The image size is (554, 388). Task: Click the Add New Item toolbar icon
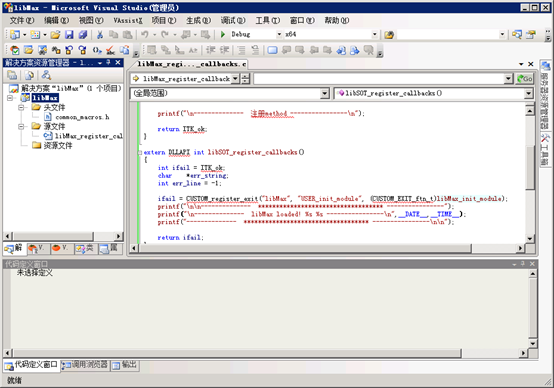point(35,34)
